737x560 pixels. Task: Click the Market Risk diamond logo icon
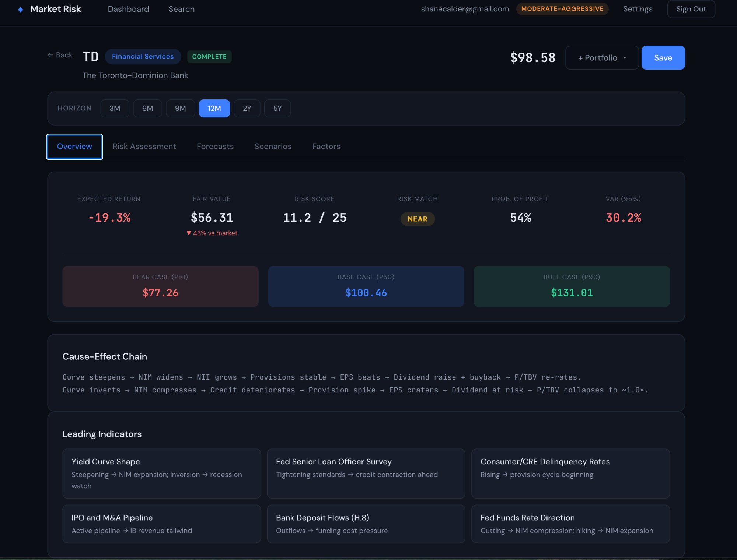click(20, 9)
